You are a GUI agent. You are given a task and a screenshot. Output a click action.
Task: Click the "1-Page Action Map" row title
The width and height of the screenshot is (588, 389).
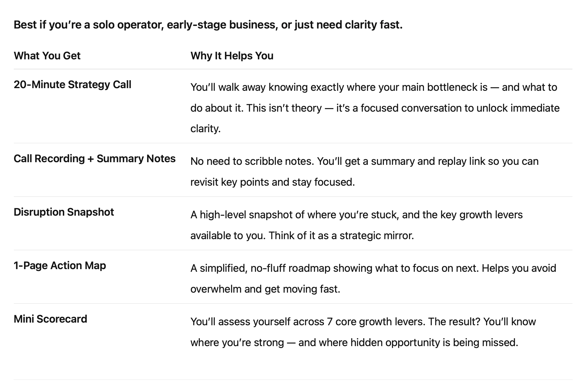pos(60,266)
